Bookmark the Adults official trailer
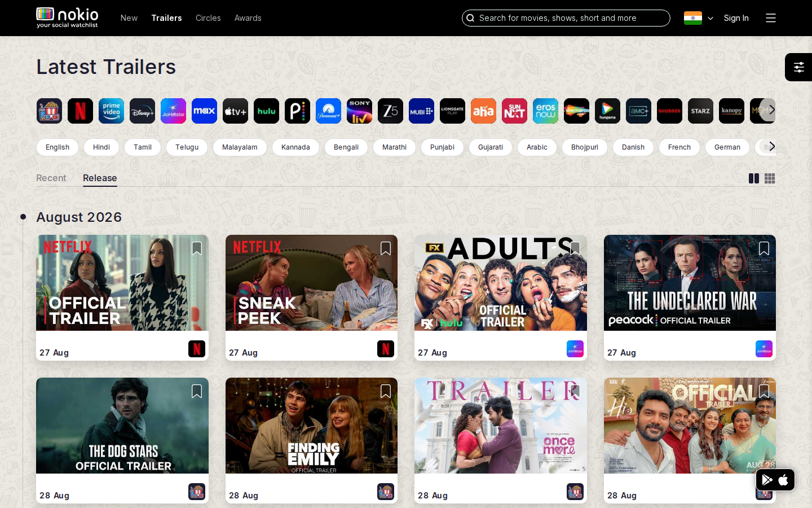Image resolution: width=812 pixels, height=508 pixels. pyautogui.click(x=575, y=248)
